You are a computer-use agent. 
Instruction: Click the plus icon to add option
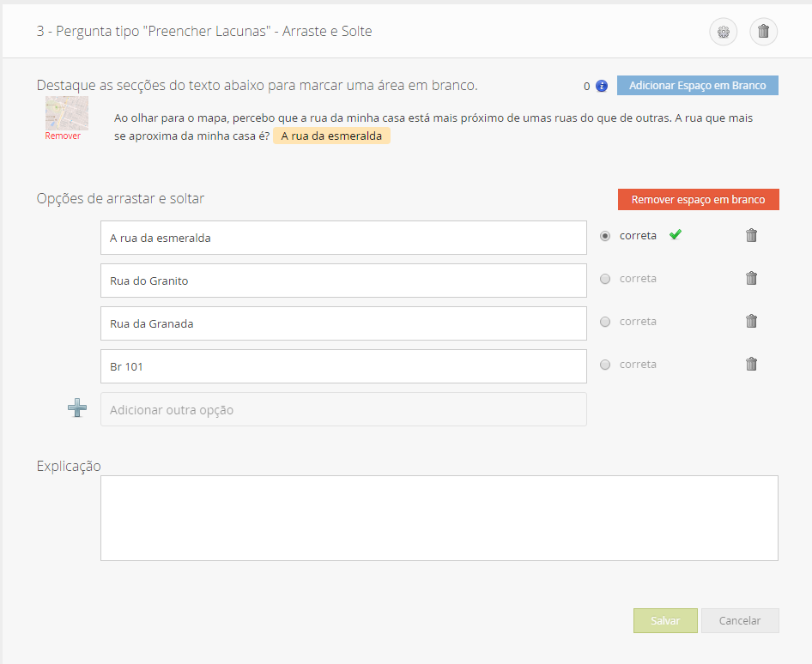77,409
